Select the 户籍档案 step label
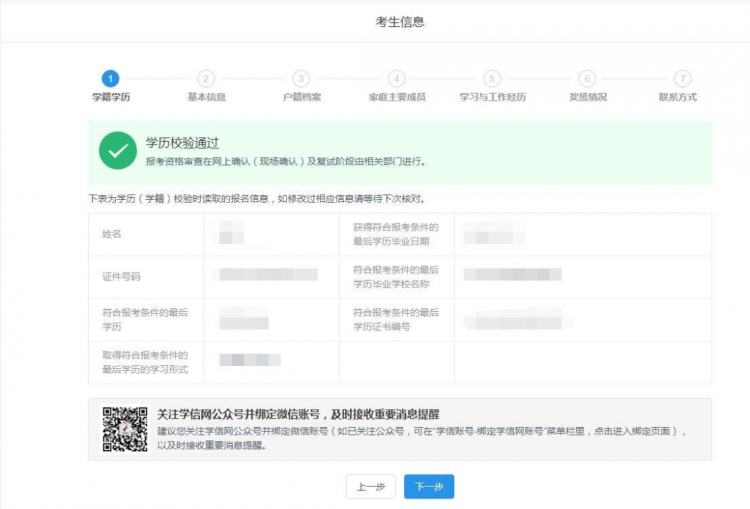The width and height of the screenshot is (750, 509). [x=301, y=97]
